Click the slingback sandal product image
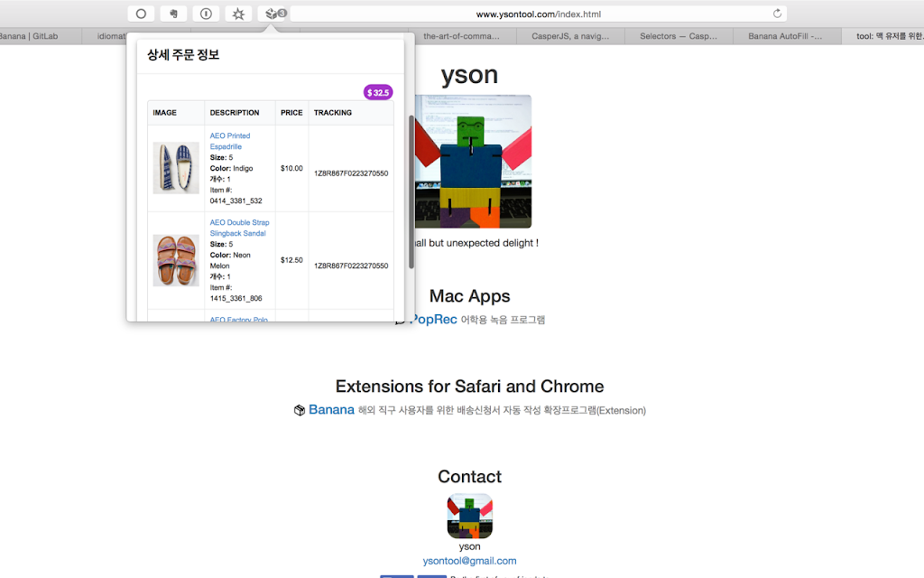 [176, 260]
